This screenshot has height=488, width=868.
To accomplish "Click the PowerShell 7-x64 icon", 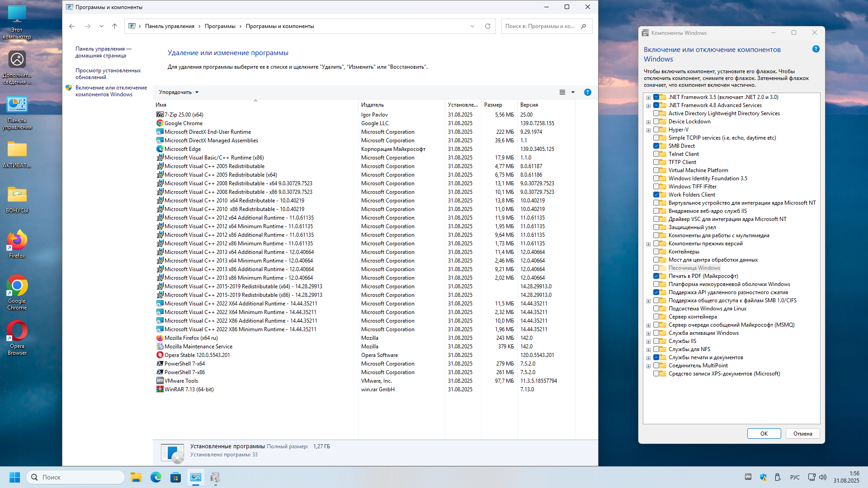I will coord(160,364).
